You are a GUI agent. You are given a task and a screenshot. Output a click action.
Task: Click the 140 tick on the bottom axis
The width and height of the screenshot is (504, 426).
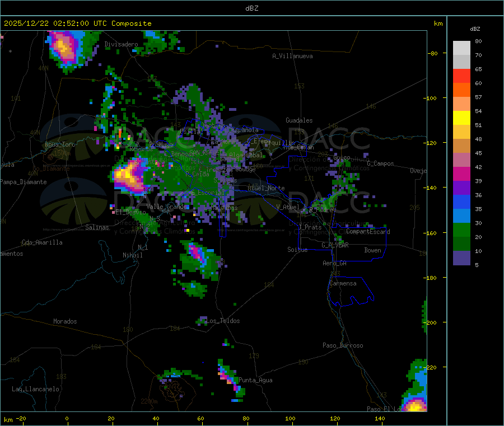point(380,418)
